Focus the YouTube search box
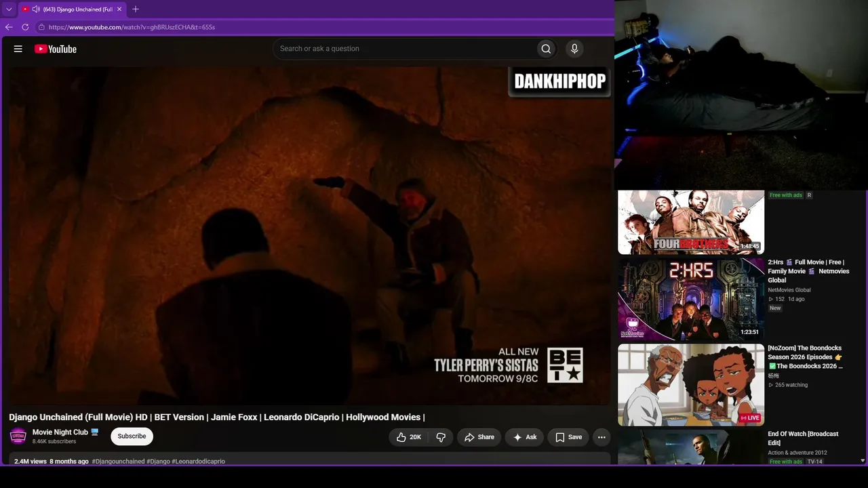Viewport: 868px width, 488px height. coord(404,49)
